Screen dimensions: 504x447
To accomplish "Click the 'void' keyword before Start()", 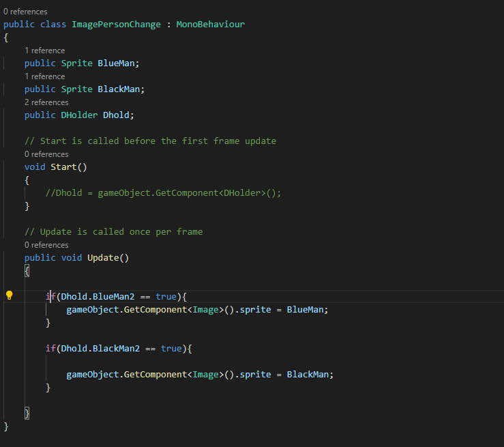I will (x=35, y=167).
